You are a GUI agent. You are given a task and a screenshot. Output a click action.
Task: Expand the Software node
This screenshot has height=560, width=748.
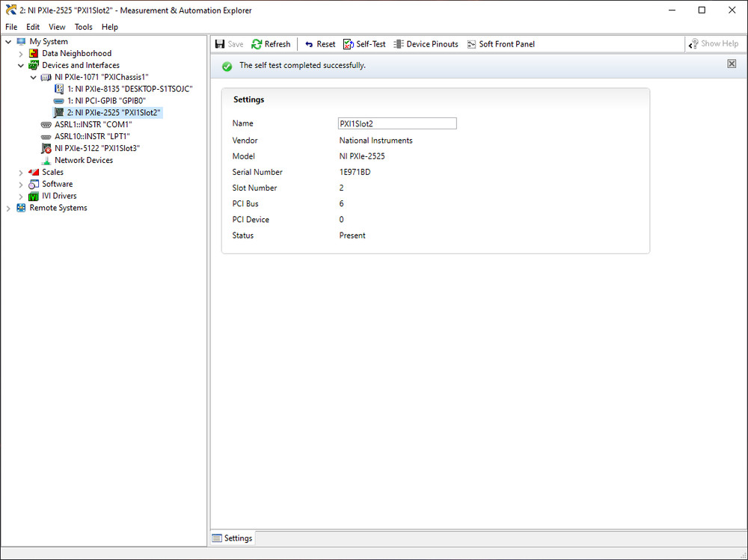click(x=20, y=185)
